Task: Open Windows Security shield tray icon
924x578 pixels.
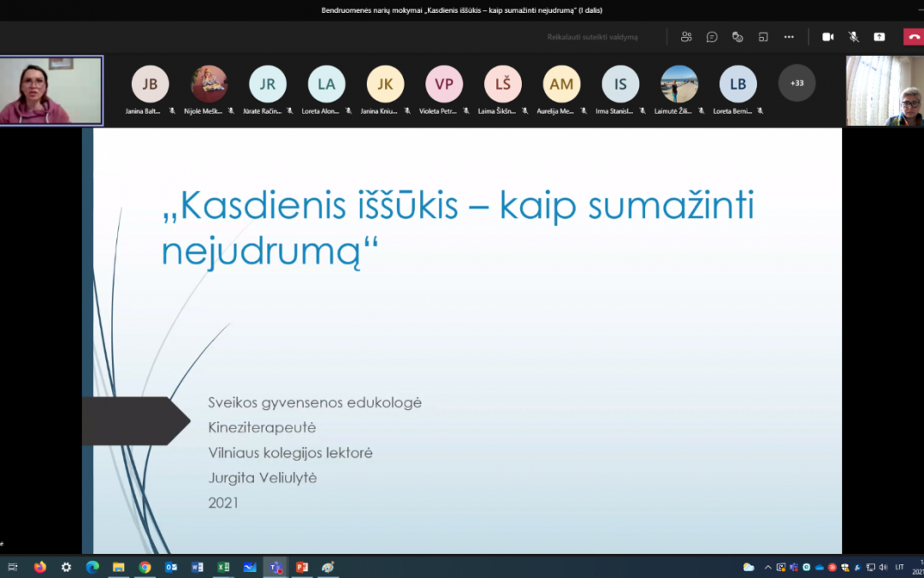Action: [845, 568]
